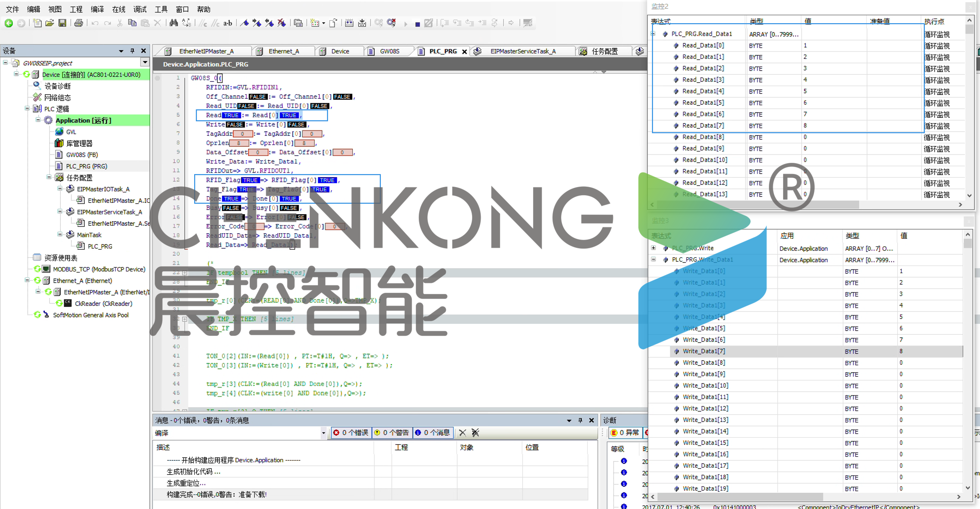The width and height of the screenshot is (980, 509).
Task: Save the project with floppy disk icon
Action: tap(62, 23)
